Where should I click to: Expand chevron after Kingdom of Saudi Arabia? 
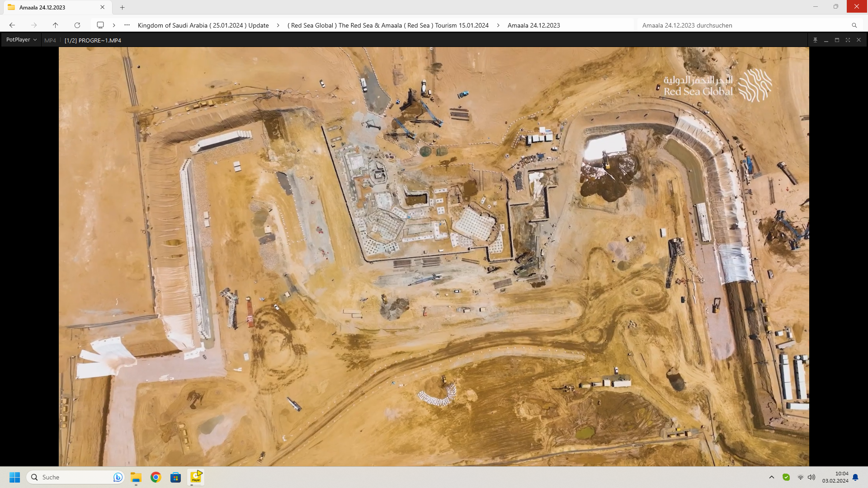[x=278, y=25]
